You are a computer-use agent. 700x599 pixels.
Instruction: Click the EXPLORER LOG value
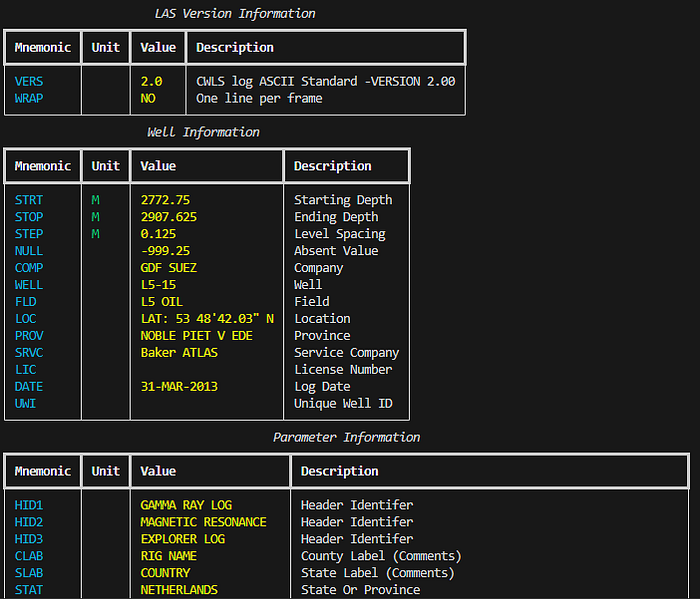(x=182, y=539)
